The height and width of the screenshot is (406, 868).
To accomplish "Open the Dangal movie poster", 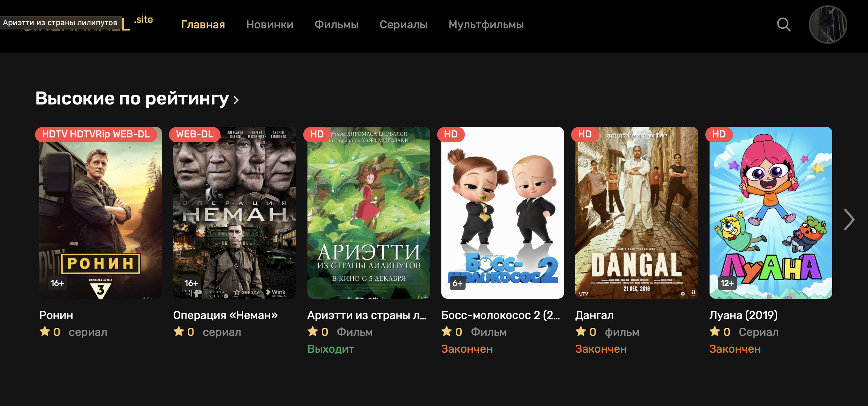I will 636,213.
